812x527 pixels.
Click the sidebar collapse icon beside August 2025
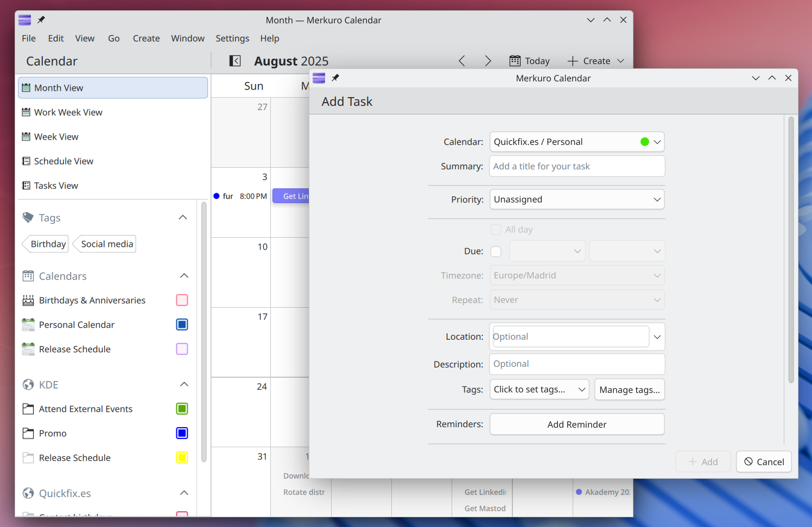(235, 61)
